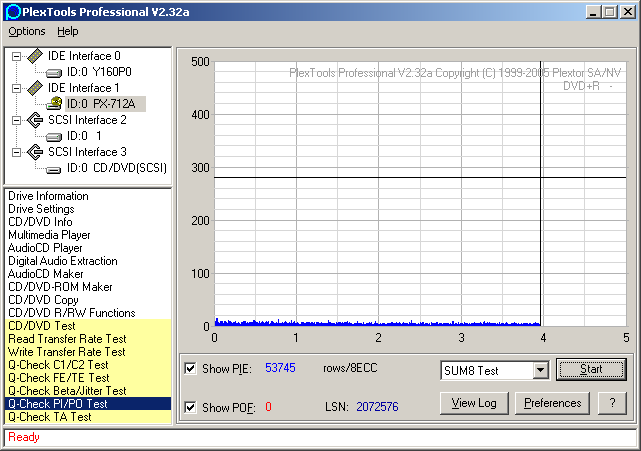This screenshot has width=641, height=451.
Task: Select Q-Check PI/PO Test
Action: pyautogui.click(x=87, y=404)
